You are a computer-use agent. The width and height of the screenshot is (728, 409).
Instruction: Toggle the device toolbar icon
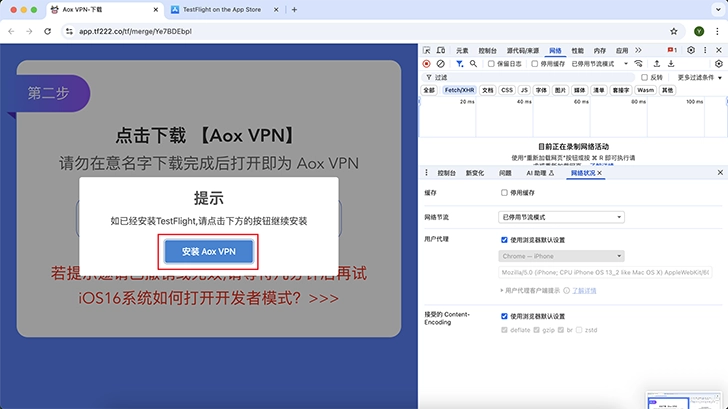[441, 50]
